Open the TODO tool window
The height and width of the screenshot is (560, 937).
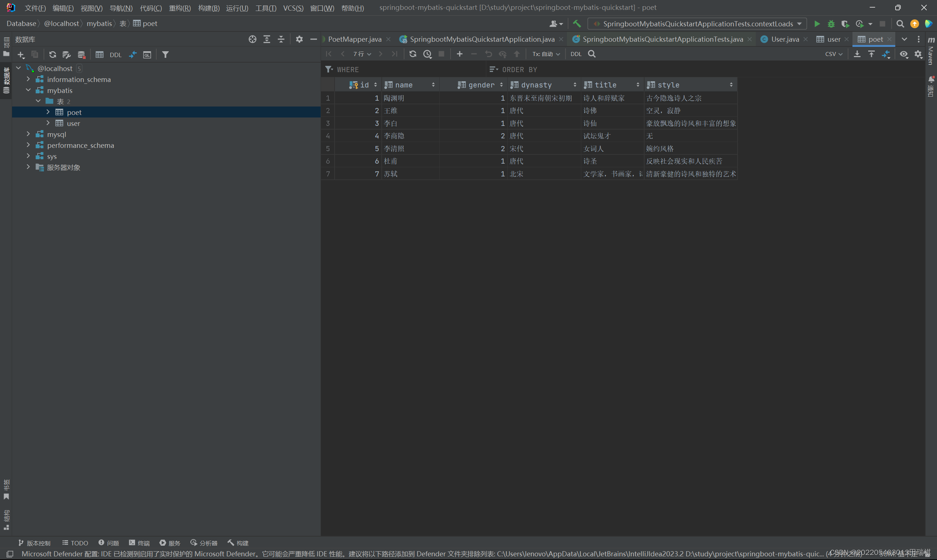pos(75,543)
